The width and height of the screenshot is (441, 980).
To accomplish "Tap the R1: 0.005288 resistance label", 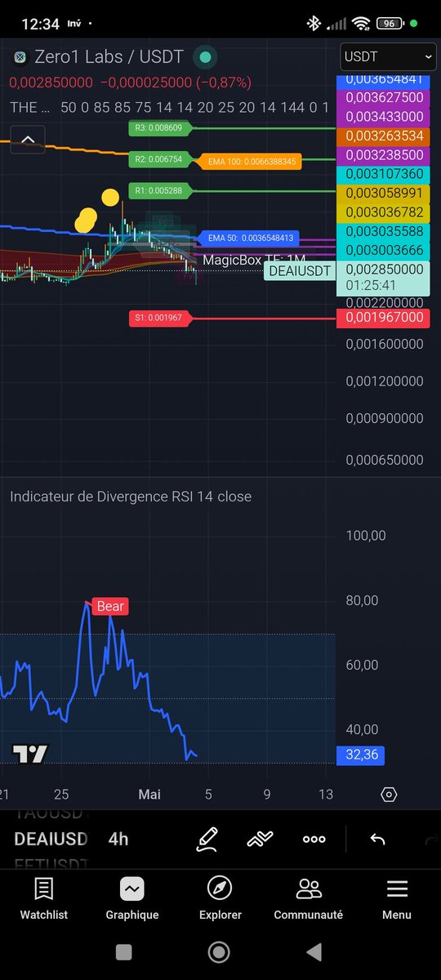I will click(162, 191).
